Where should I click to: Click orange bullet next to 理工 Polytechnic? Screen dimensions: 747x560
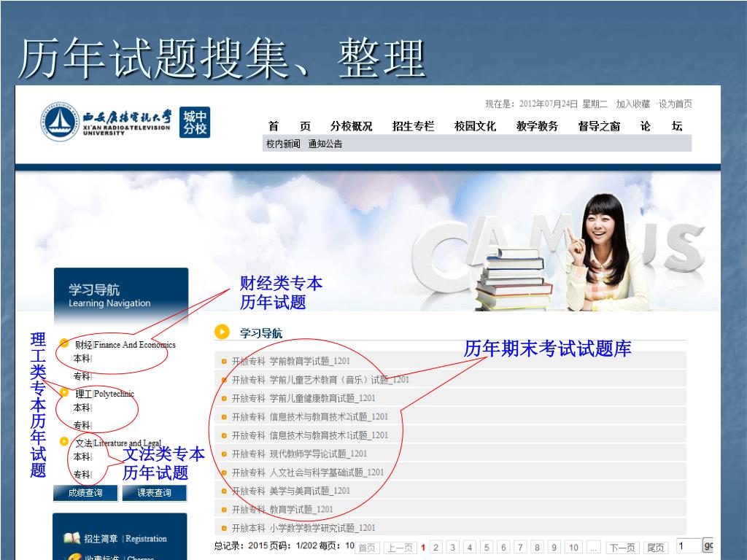click(x=64, y=392)
